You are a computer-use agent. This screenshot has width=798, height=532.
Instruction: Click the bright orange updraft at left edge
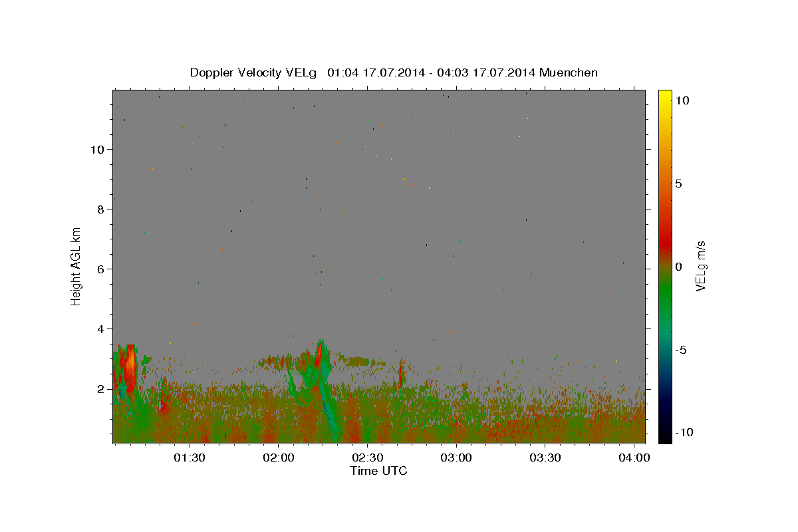click(x=130, y=362)
